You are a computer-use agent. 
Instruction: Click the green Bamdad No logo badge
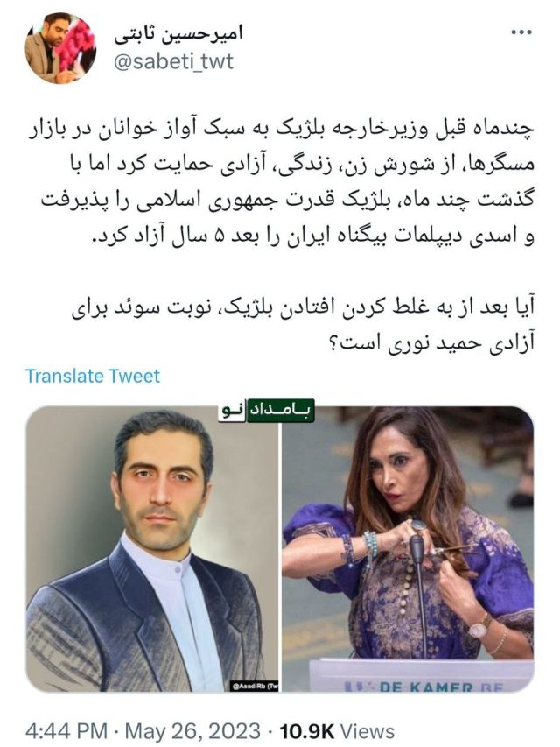click(266, 411)
